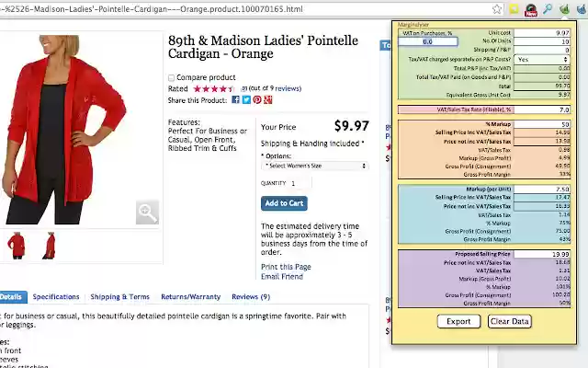Open the Returns/Warranty tab
Viewport: 588px width, 368px height.
click(x=190, y=297)
